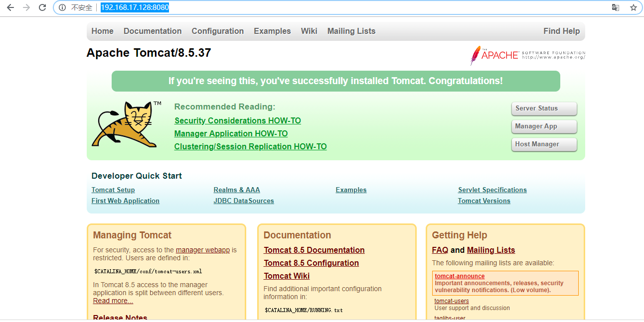Open the Examples link under Developer Quick Start
This screenshot has height=322, width=644.
pos(351,190)
